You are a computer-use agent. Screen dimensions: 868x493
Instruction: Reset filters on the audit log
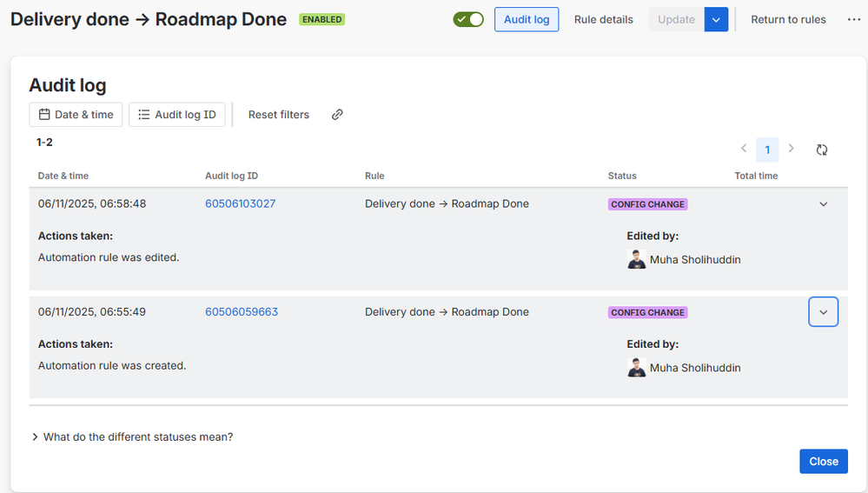click(278, 115)
